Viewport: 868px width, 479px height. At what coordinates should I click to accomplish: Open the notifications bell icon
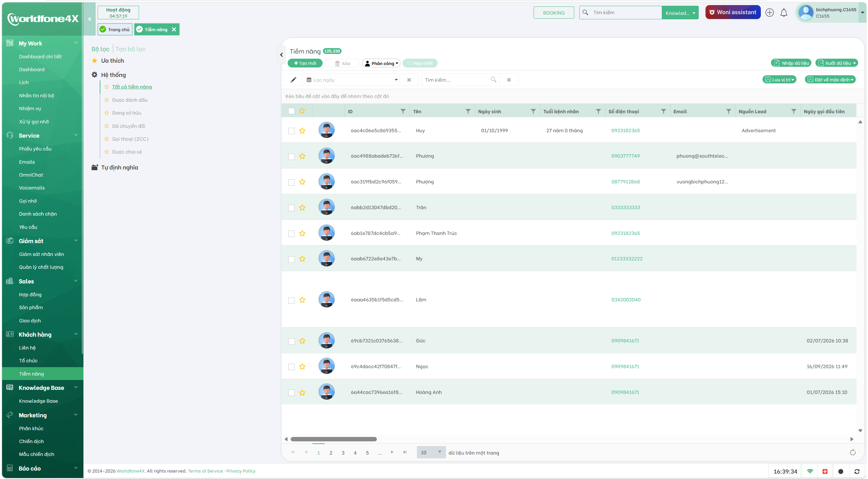click(784, 13)
